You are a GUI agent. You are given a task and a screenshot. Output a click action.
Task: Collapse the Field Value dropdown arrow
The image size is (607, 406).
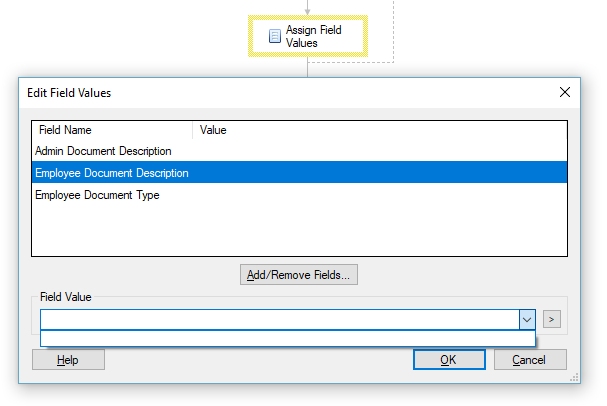527,320
